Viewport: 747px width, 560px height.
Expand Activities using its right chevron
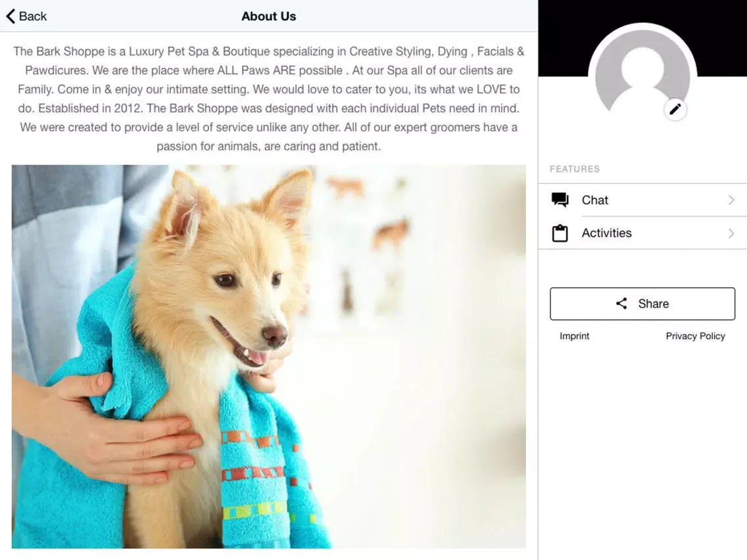coord(731,233)
